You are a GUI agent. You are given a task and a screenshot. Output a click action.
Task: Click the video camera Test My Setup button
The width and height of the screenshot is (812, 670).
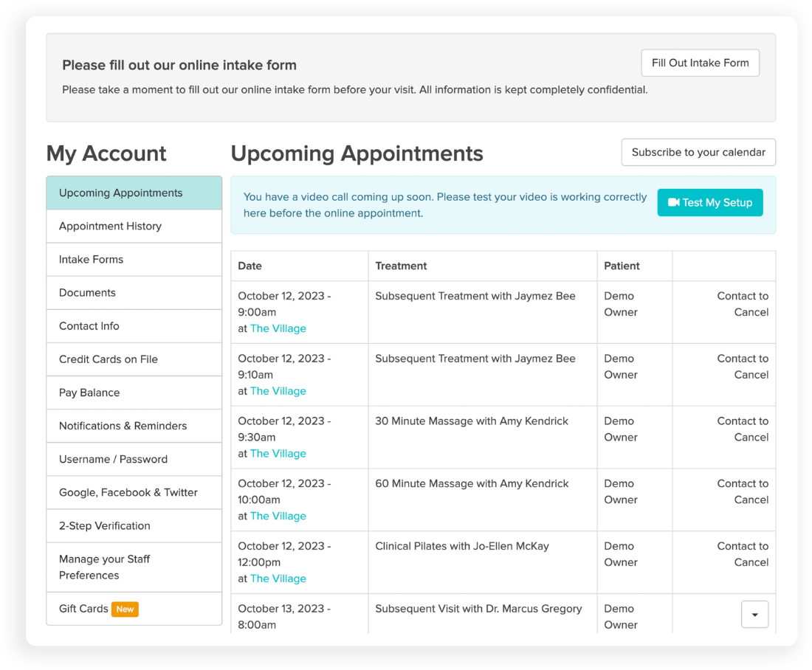[709, 203]
